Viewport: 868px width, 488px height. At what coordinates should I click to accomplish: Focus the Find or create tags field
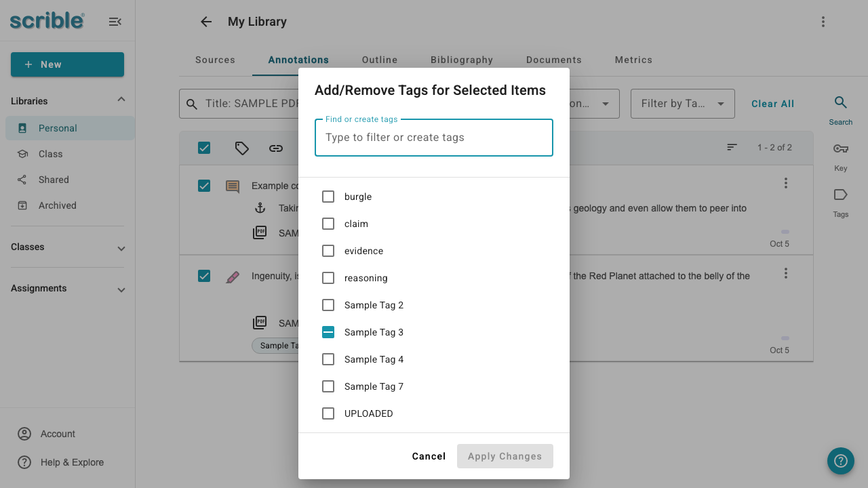[x=434, y=138]
